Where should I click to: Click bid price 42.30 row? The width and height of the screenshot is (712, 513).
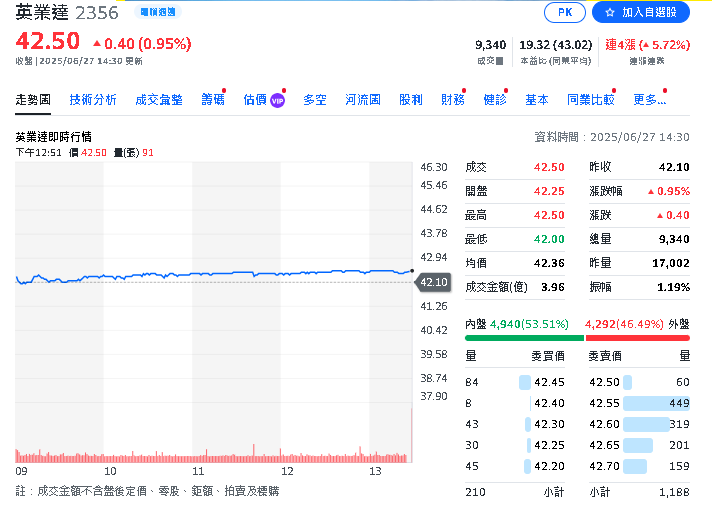point(515,424)
